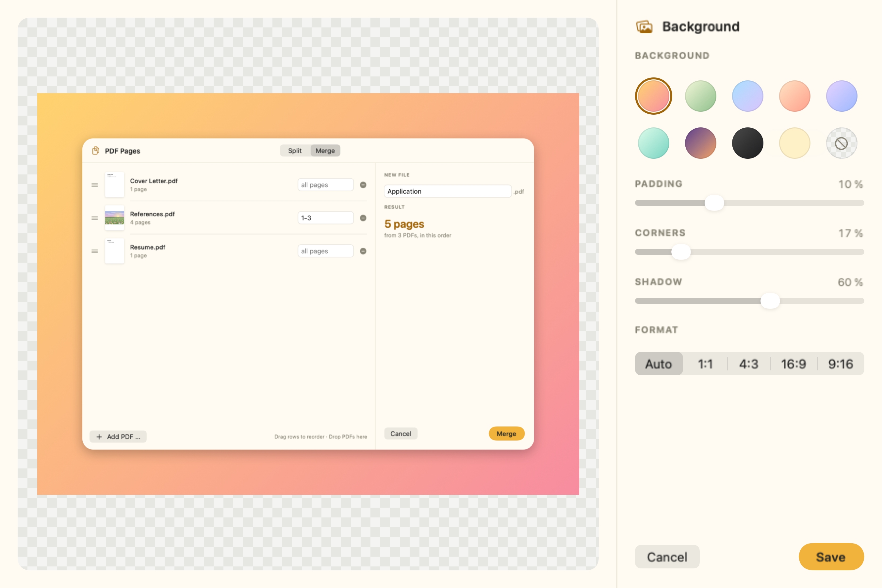Click Cancel in the PDF Pages window

[401, 434]
